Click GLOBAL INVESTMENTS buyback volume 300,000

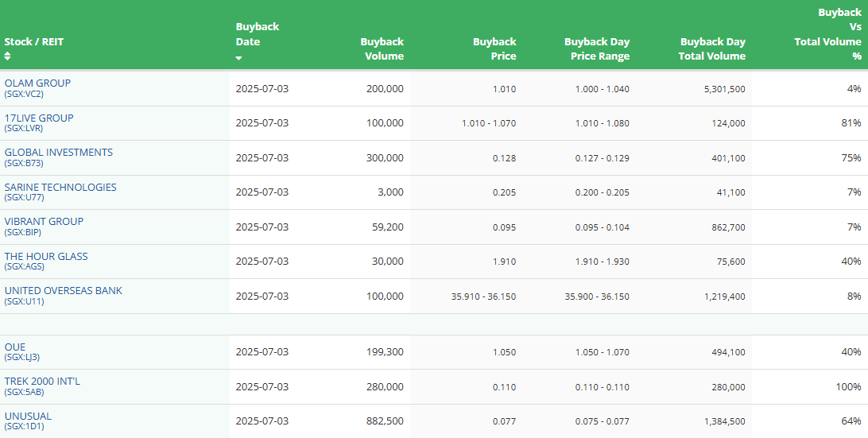point(385,158)
